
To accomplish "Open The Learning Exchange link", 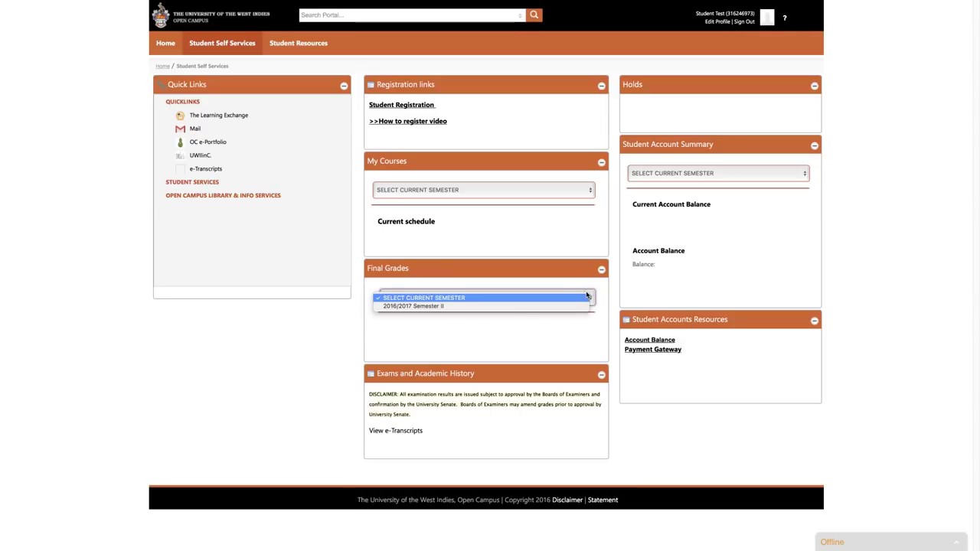I will [219, 116].
